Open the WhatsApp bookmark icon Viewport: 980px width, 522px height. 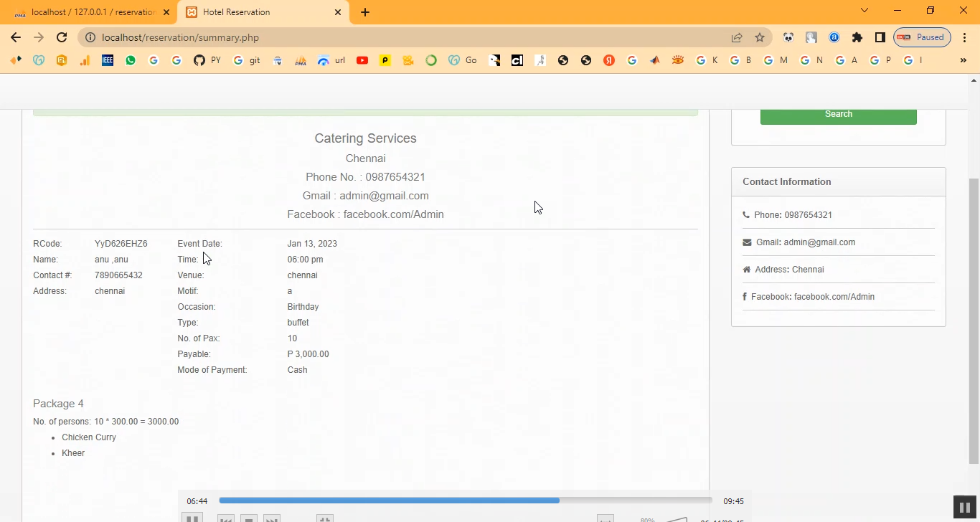pyautogui.click(x=131, y=60)
